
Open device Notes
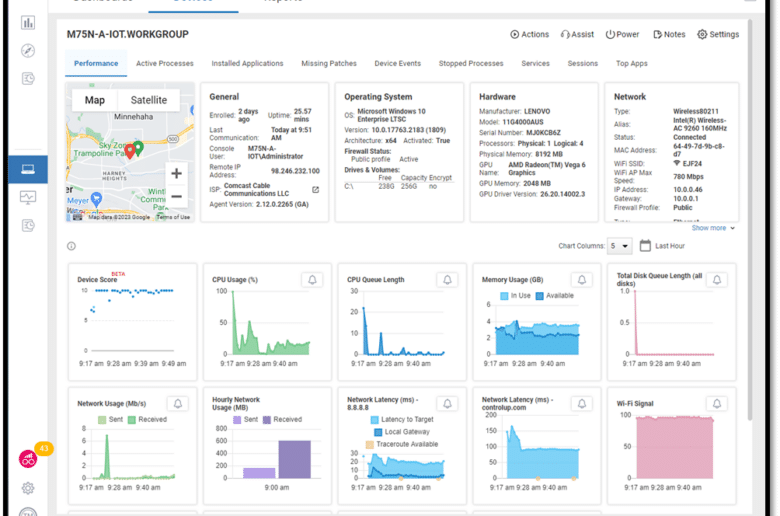(669, 34)
